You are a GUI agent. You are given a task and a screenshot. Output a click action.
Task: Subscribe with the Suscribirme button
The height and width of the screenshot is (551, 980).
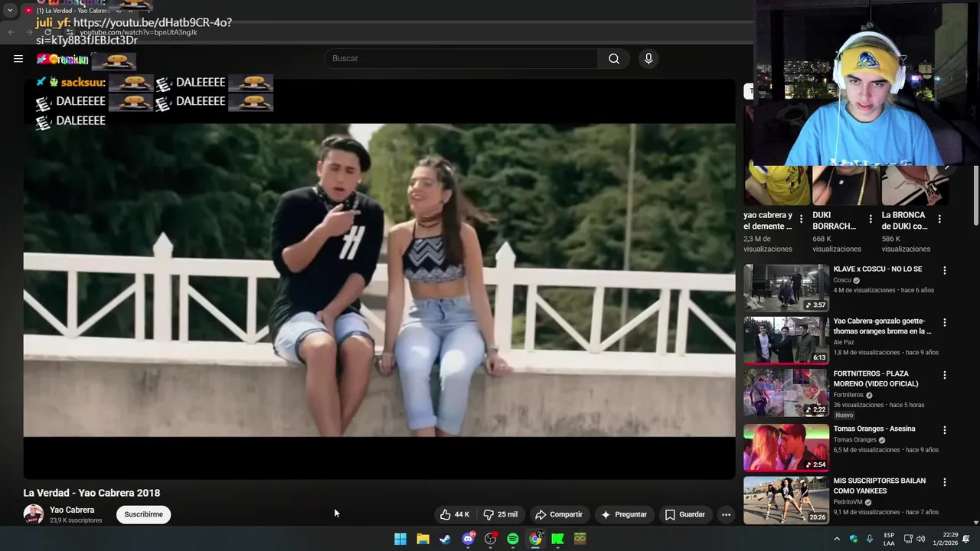pyautogui.click(x=144, y=514)
